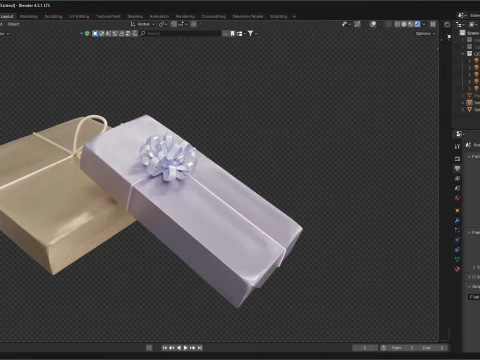Image resolution: width=480 pixels, height=360 pixels.
Task: Open the Physics properties tab
Action: 457,240
